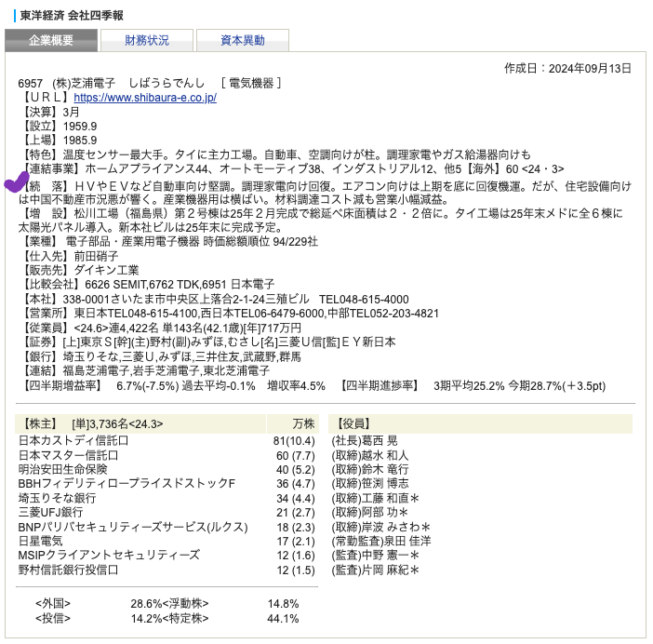Click officer (監査)片岡 麻紀

375,570
